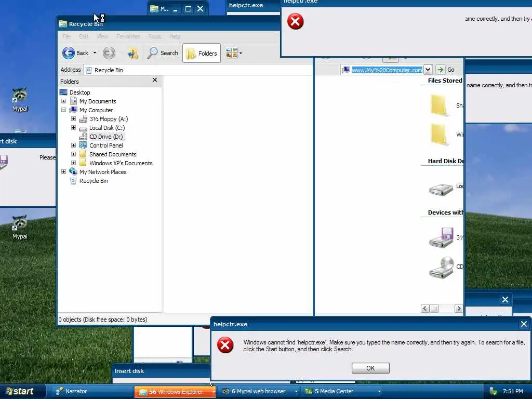Open the 6 Mypal web browser taskbar group
This screenshot has width=532, height=399.
[259, 392]
